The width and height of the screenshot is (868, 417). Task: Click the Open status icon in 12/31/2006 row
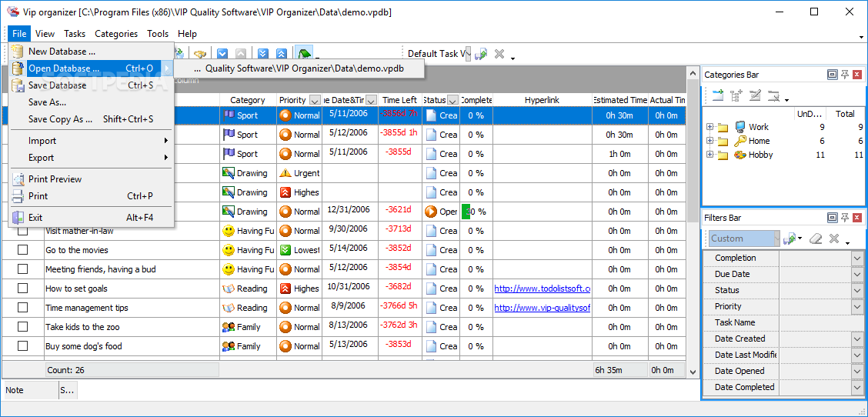click(x=431, y=212)
